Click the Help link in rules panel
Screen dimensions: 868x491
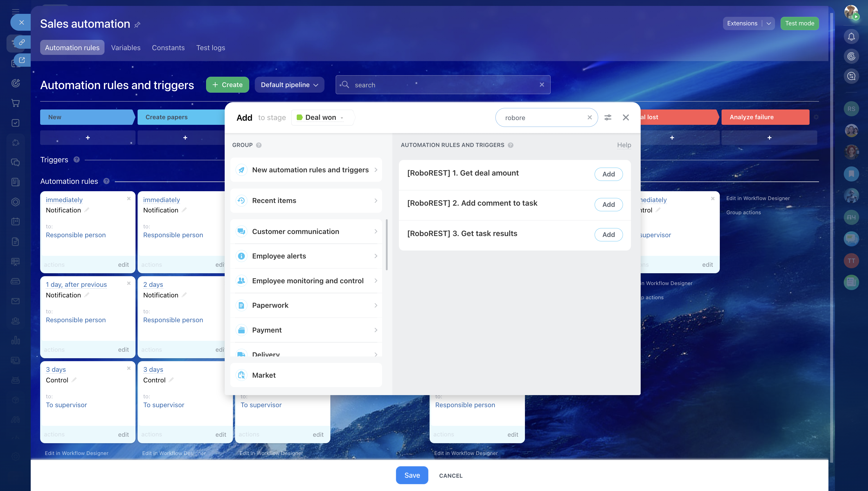pos(624,145)
